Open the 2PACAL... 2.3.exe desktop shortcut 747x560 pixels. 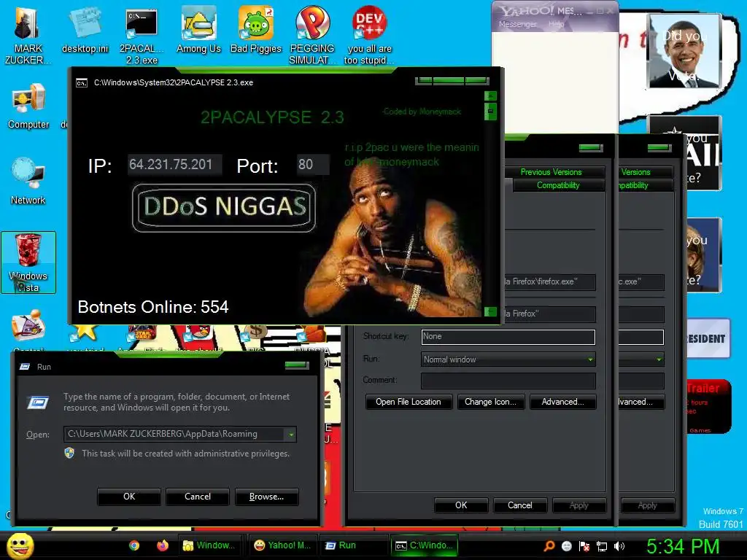(142, 36)
